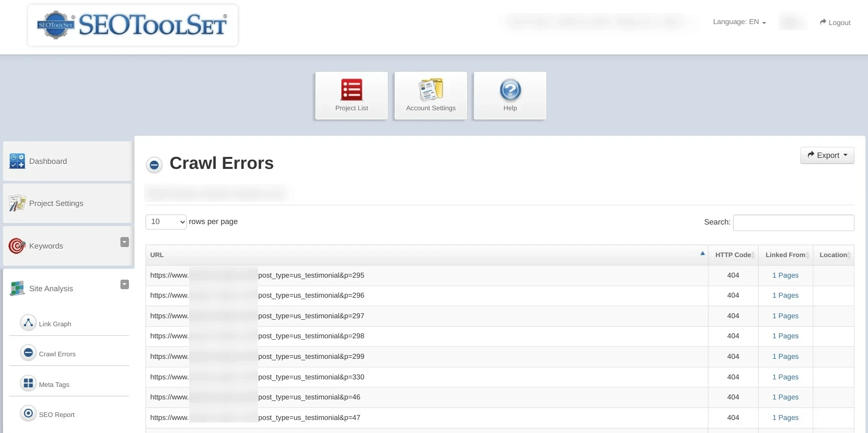
Task: Click the Project List button label
Action: (352, 108)
